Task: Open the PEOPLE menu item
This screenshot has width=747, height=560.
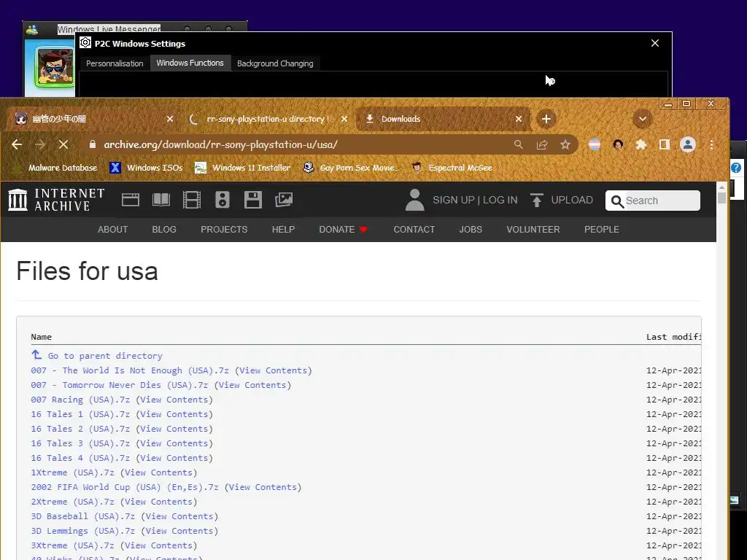Action: coord(602,230)
